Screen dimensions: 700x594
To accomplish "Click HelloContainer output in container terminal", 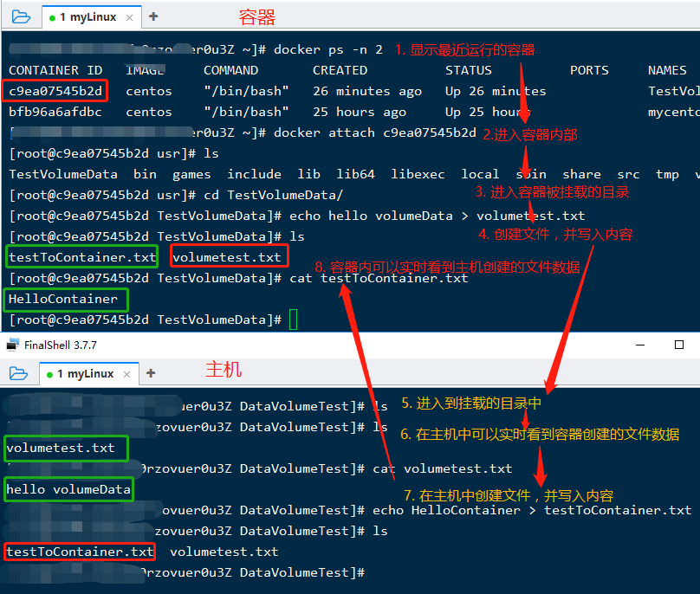I will 63,299.
